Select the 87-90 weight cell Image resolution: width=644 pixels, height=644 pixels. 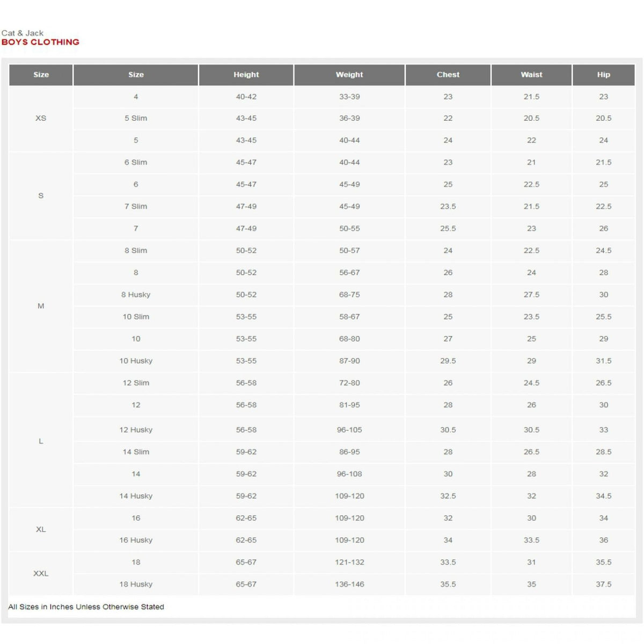(349, 361)
